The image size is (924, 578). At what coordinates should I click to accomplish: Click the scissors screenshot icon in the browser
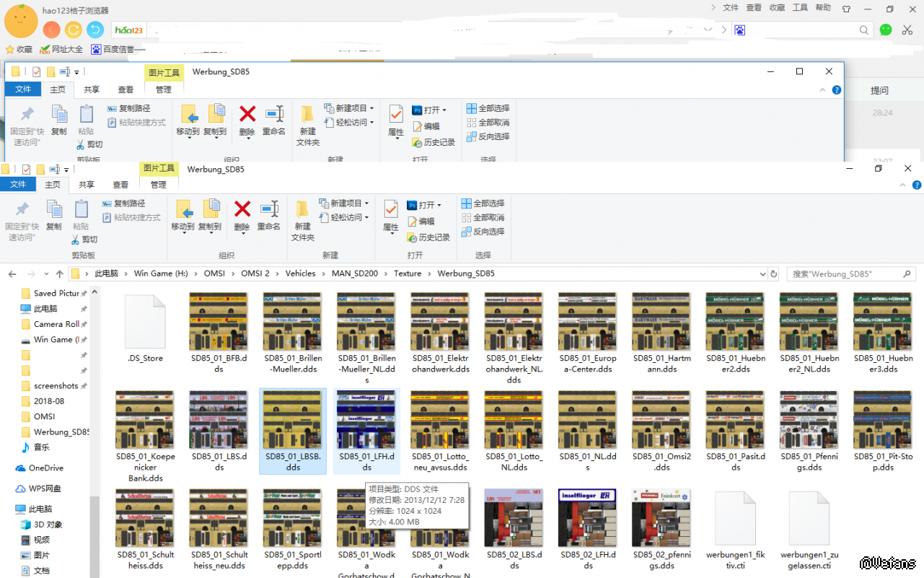click(x=907, y=30)
